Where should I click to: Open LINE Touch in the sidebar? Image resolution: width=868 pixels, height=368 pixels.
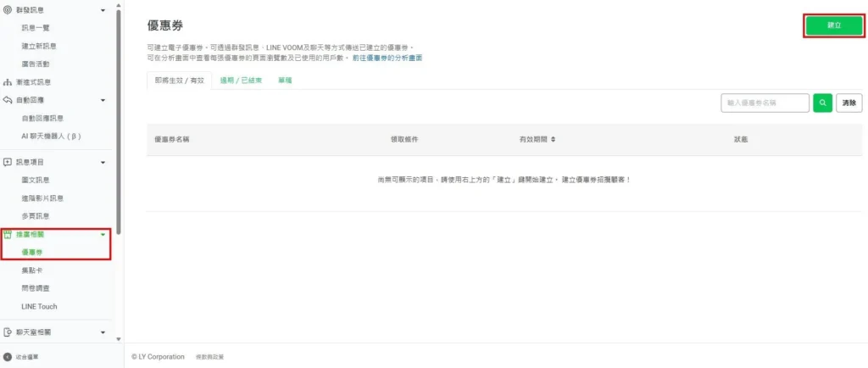[x=39, y=307]
